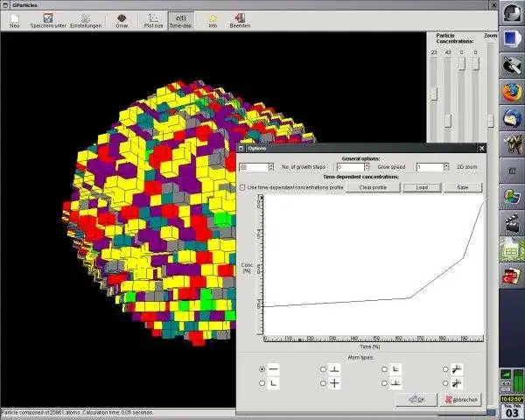Enable Use time-dependent concentrations profile checkbox

coord(242,187)
